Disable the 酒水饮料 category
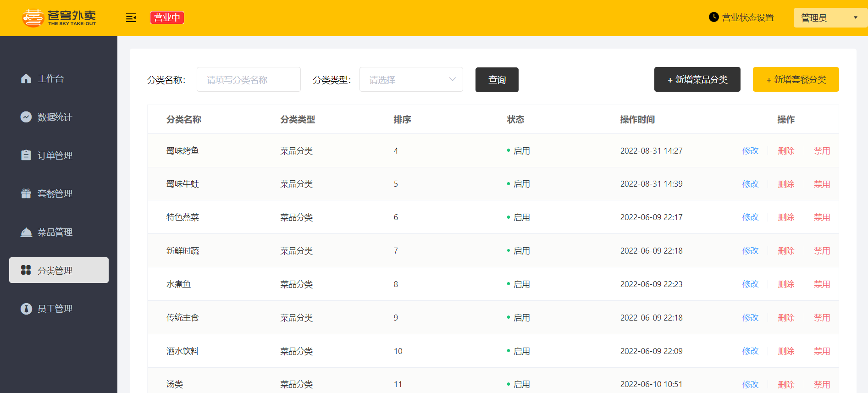Screen dimensions: 868x393 point(822,351)
